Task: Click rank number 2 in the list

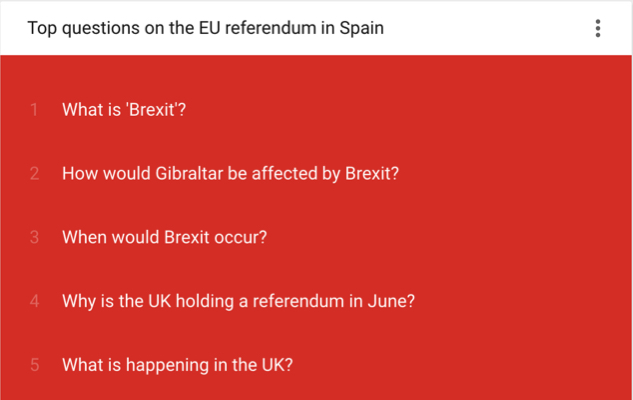Action: 34,174
